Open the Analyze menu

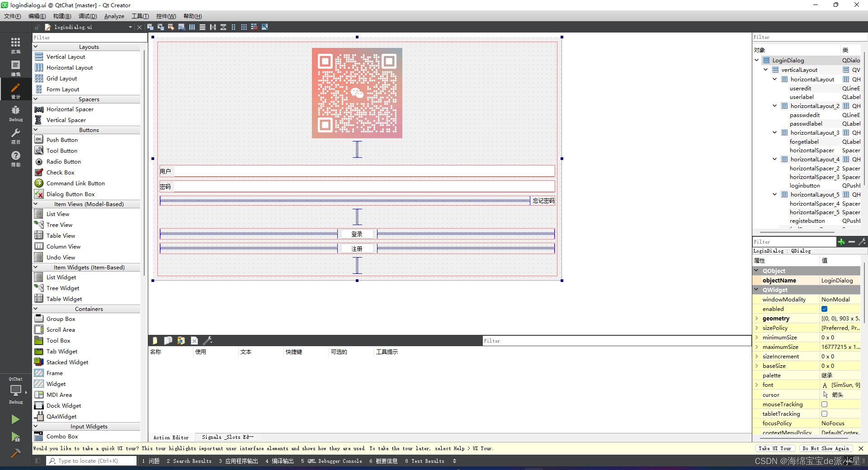[114, 16]
